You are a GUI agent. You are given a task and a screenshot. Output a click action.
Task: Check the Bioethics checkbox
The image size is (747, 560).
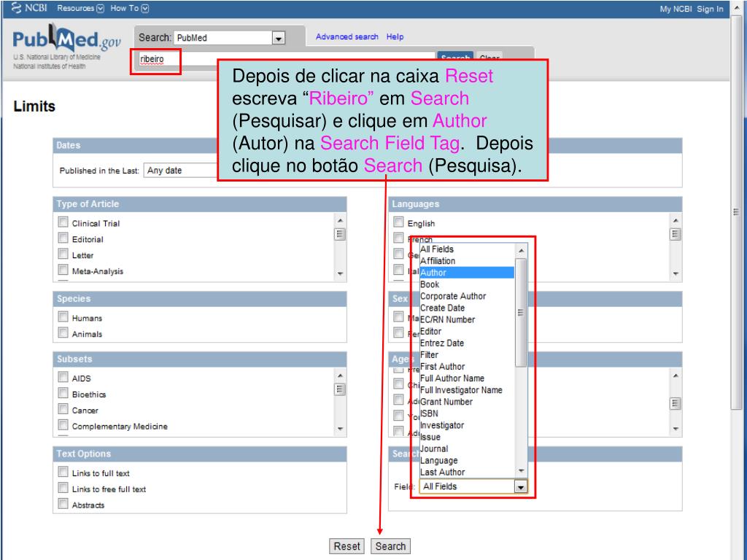point(63,393)
